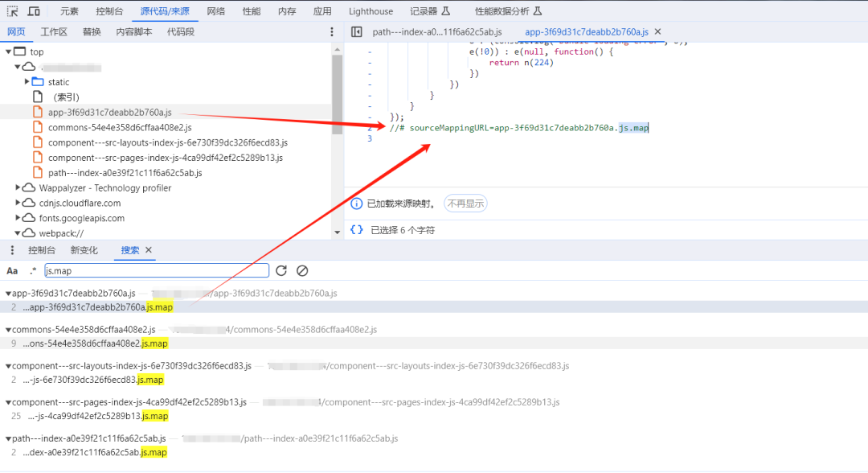Refresh the search results

pyautogui.click(x=281, y=270)
